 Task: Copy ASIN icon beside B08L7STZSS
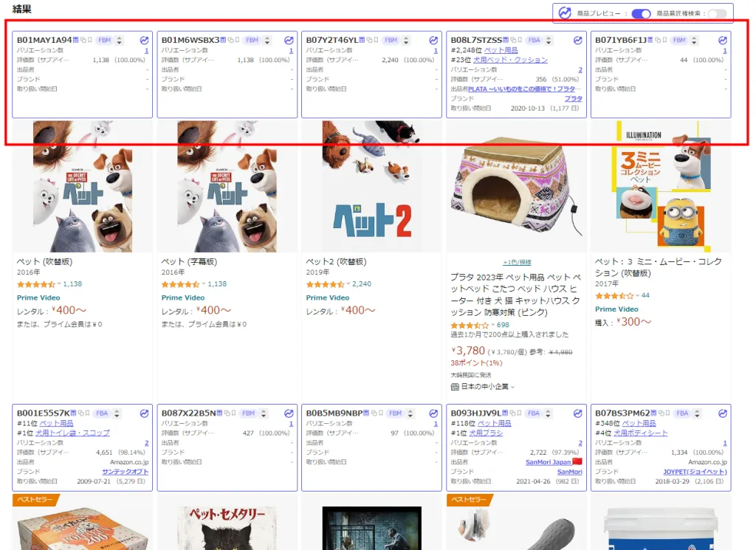point(513,40)
